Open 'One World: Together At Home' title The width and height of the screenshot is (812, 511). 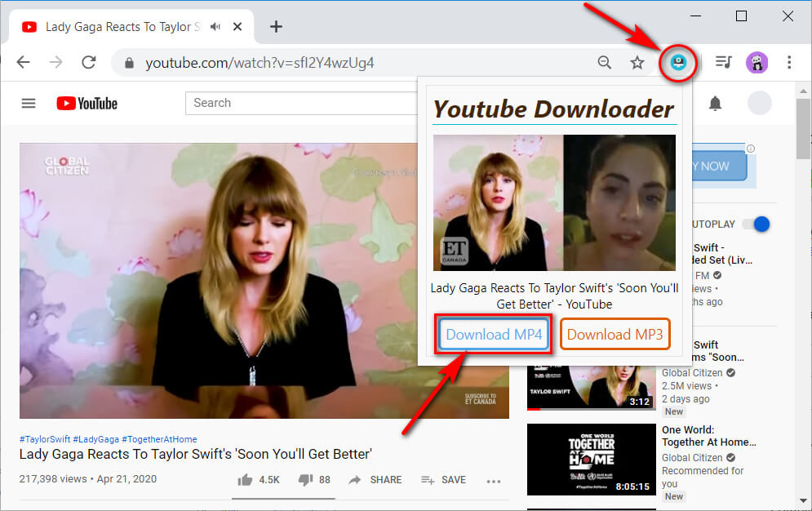709,436
